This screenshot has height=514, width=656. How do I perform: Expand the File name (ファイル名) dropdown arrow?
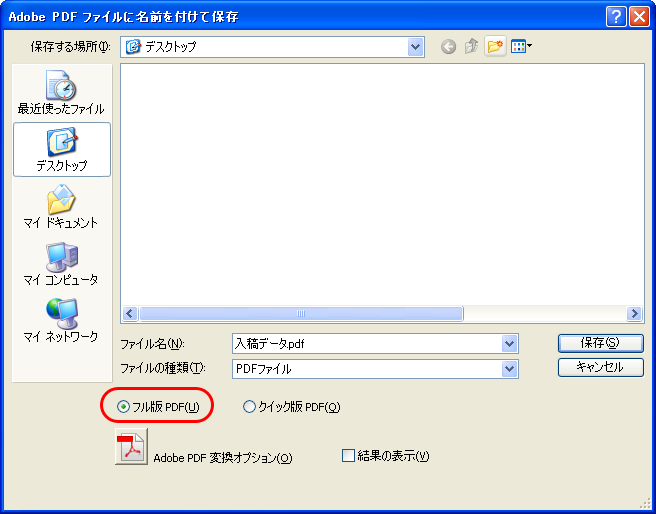509,344
